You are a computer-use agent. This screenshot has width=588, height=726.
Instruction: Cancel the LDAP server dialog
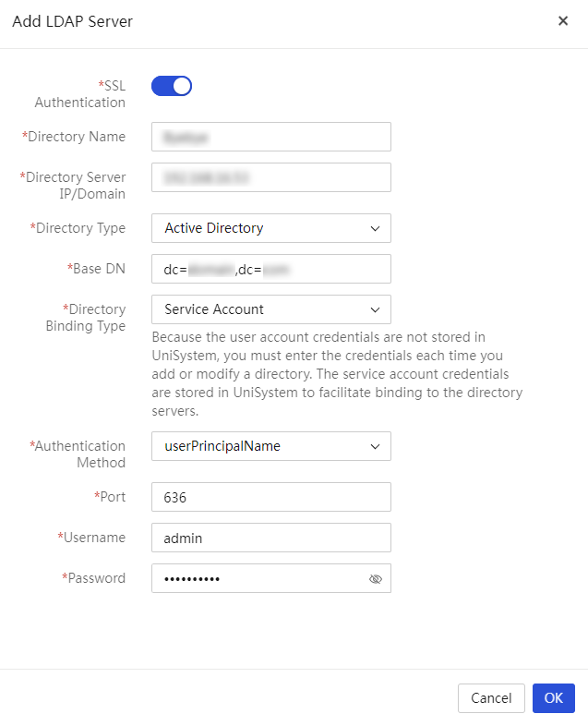(x=491, y=697)
